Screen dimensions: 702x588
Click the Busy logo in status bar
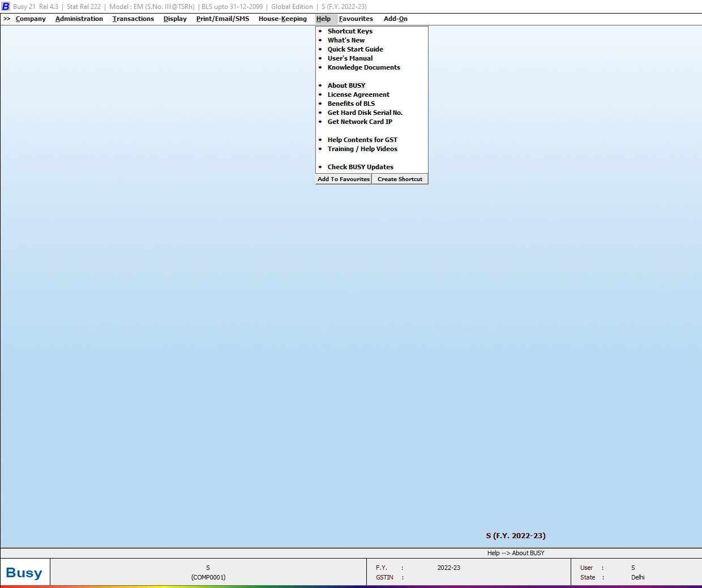click(24, 573)
